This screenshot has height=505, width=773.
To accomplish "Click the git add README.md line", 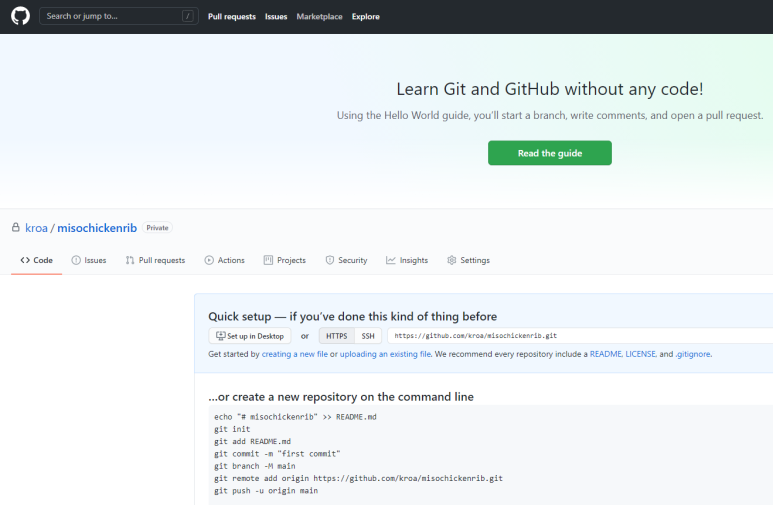I will pos(252,441).
